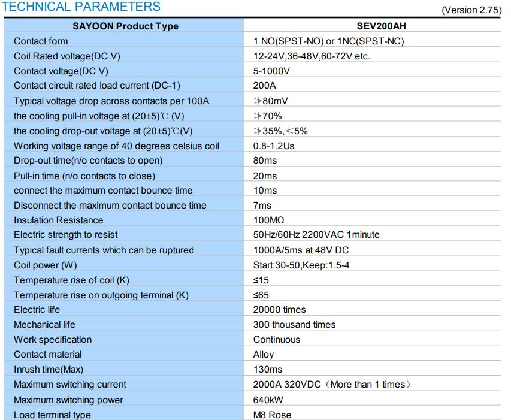Select the '0.8-1.2Us' value
The width and height of the screenshot is (511, 420).
pos(274,146)
